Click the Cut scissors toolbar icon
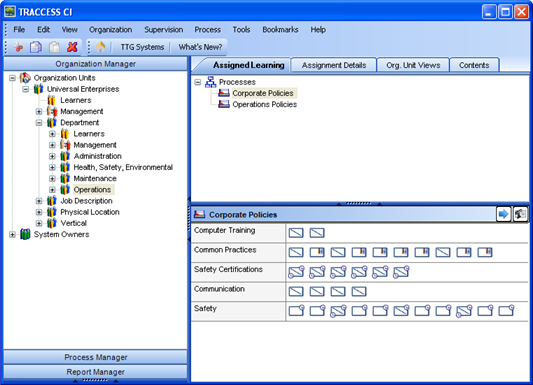 tap(18, 47)
